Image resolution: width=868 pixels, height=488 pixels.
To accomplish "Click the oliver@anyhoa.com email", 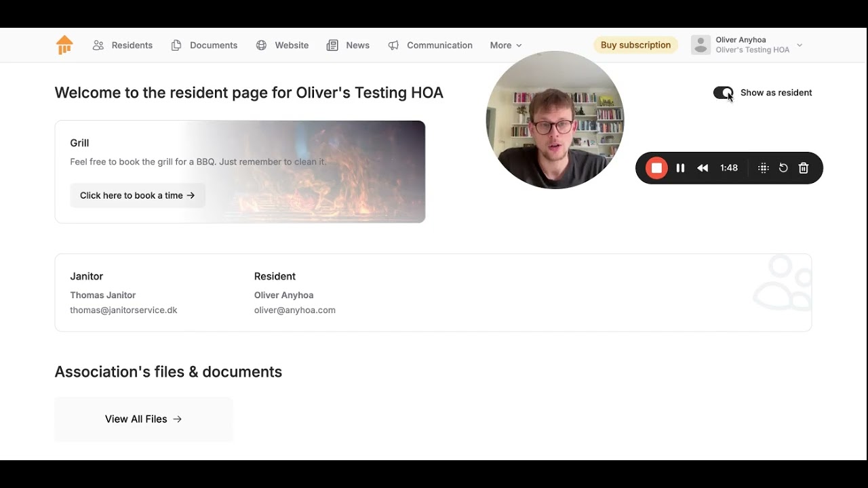I will tap(295, 310).
